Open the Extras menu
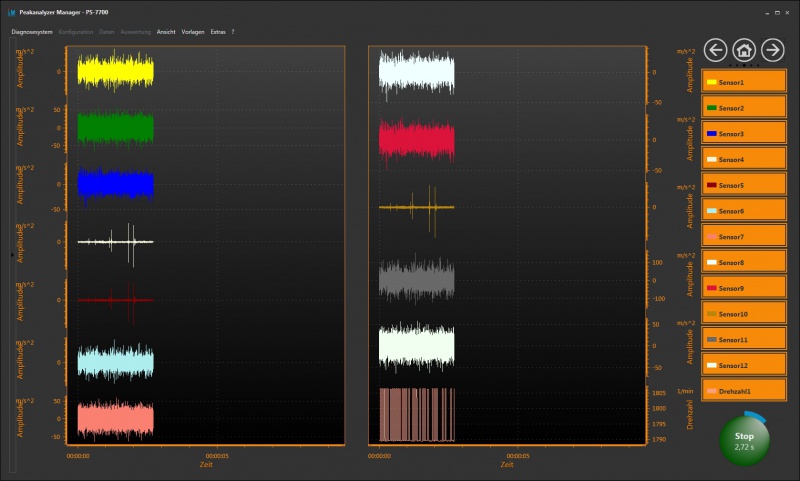800x481 pixels. [218, 32]
